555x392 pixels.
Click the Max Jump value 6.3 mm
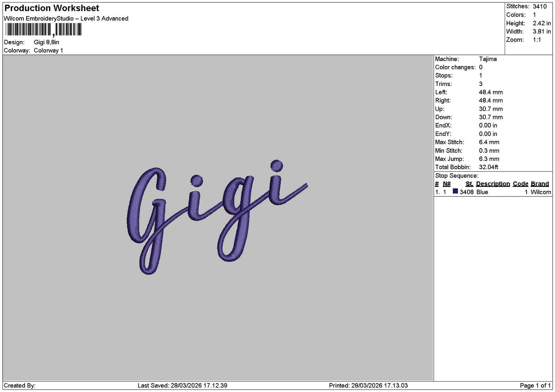pos(489,159)
